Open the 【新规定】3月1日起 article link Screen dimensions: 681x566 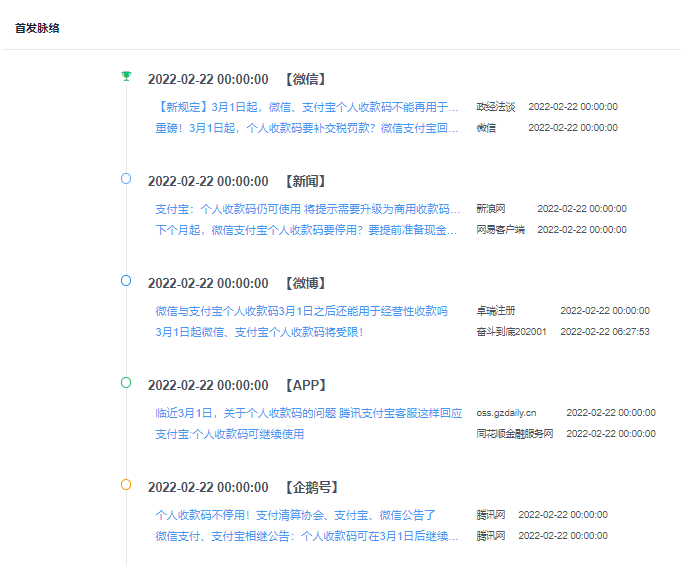306,106
